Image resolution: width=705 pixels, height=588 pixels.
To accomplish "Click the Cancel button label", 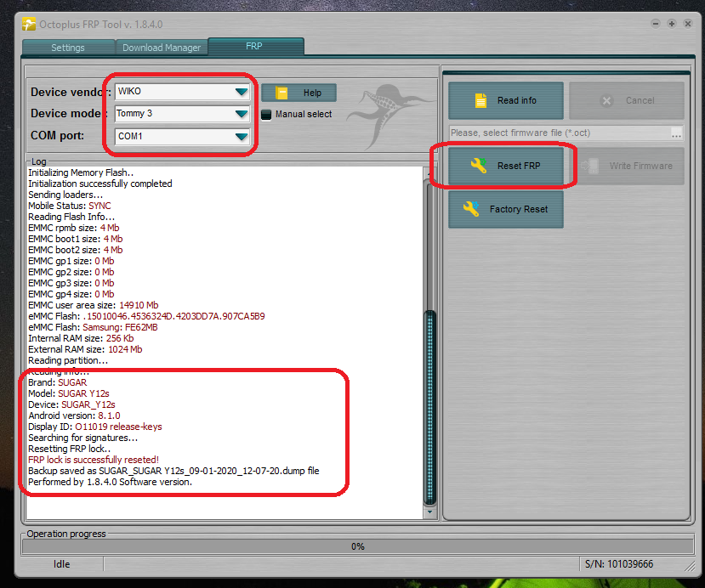I will pos(640,100).
